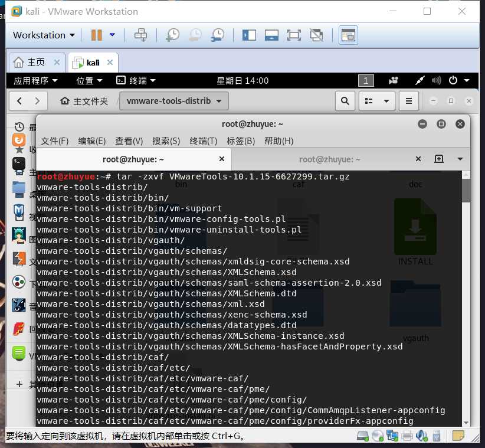Open terminal 文件(F) menu

click(x=55, y=141)
